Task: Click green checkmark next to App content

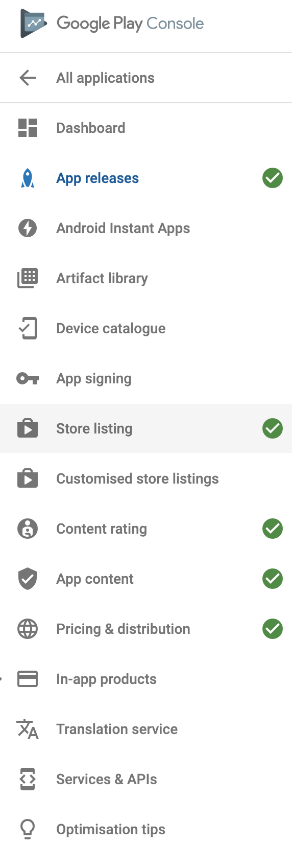Action: tap(273, 579)
